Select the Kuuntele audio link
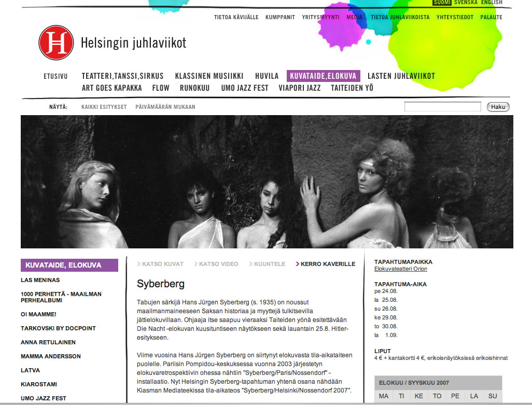Image resolution: width=532 pixels, height=405 pixels. pos(268,264)
